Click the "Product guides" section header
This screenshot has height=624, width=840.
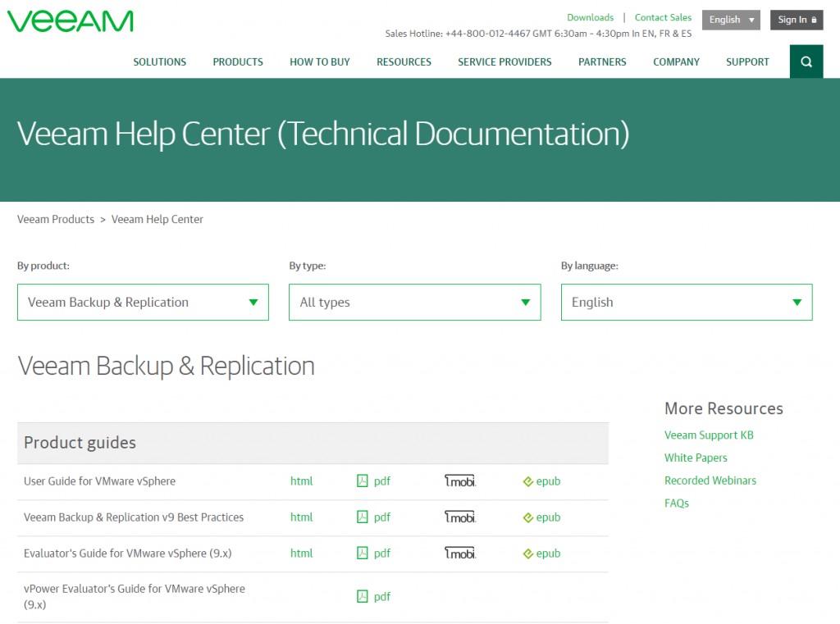point(80,443)
